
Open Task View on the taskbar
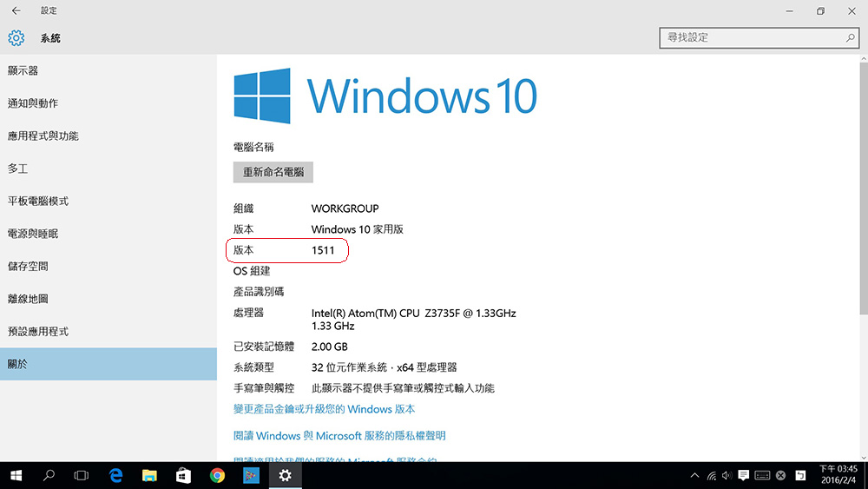point(82,475)
